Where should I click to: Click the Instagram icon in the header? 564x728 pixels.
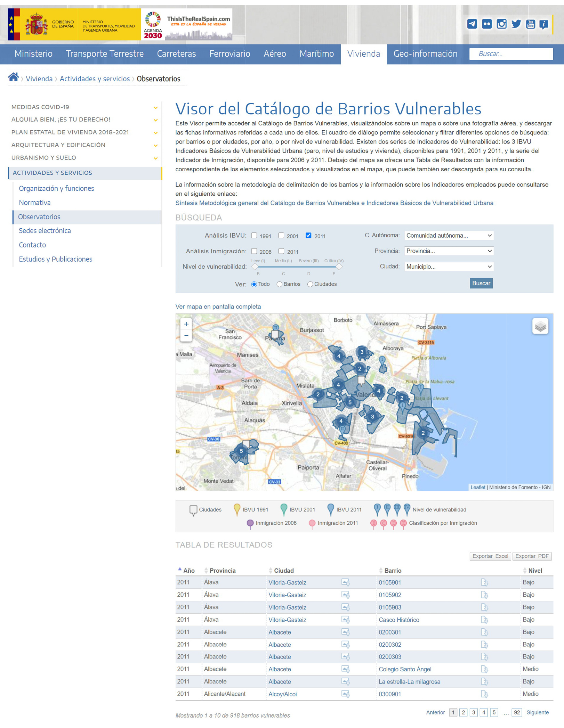coord(502,24)
